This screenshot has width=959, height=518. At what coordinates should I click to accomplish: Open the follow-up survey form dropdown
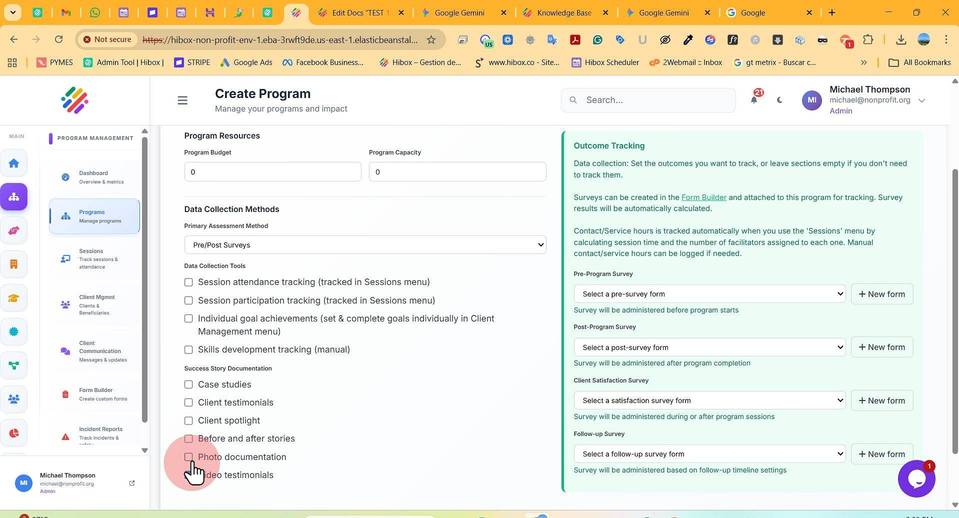tap(709, 454)
